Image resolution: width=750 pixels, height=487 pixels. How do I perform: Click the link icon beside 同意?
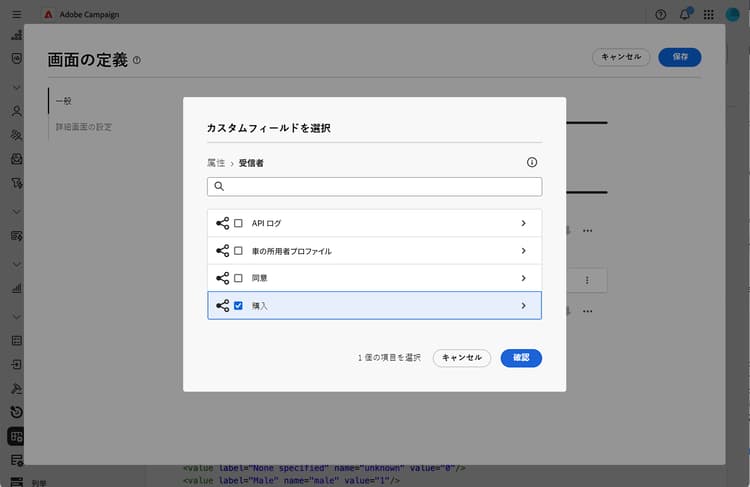[222, 278]
